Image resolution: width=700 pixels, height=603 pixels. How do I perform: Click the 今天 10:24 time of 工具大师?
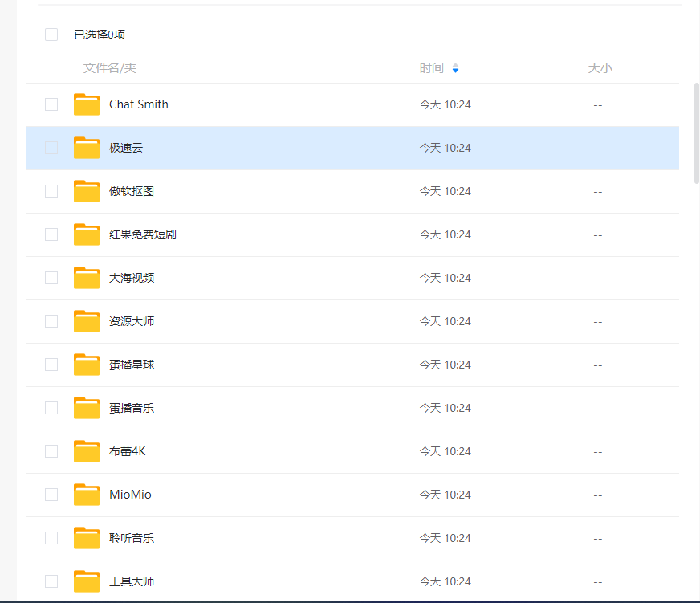pos(445,581)
